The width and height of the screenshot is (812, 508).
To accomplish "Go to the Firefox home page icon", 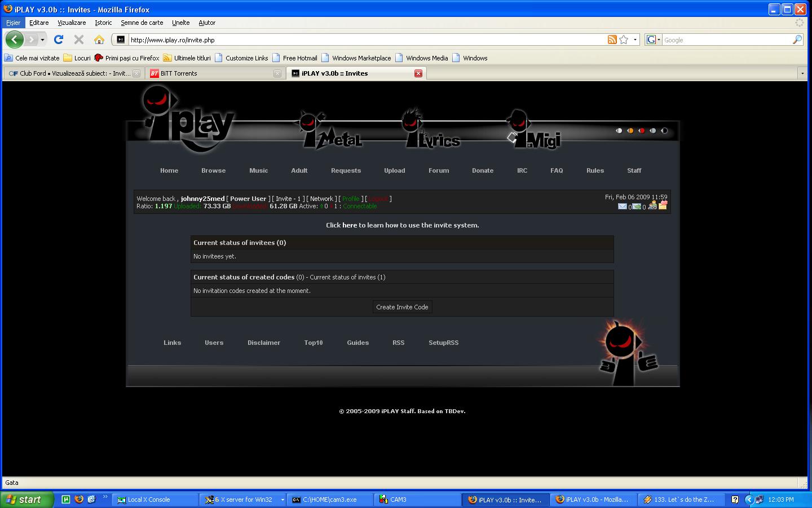I will click(x=99, y=40).
